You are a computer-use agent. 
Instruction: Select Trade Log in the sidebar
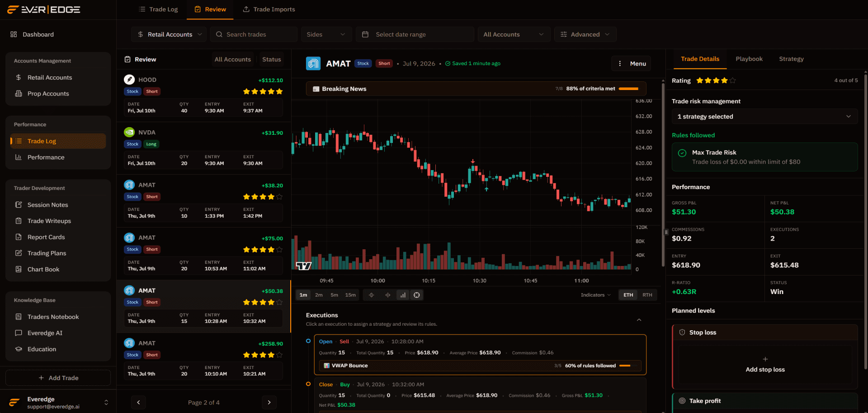[58, 141]
